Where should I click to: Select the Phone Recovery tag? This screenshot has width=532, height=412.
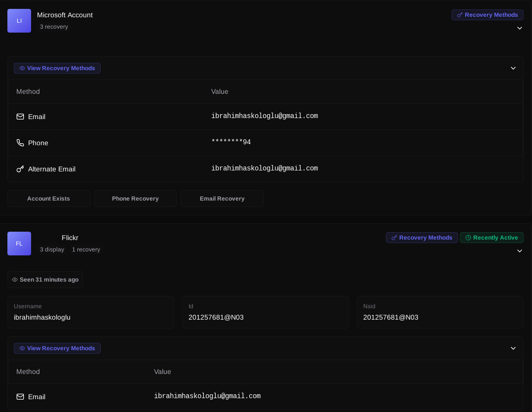tap(135, 199)
